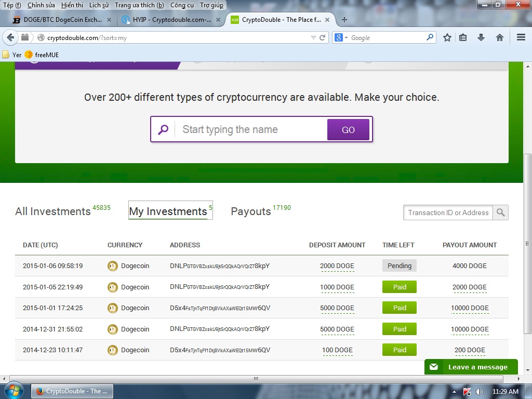This screenshot has height=399, width=532.
Task: Close the DOGE/BTC DogeCoin Exchange tab
Action: point(109,20)
